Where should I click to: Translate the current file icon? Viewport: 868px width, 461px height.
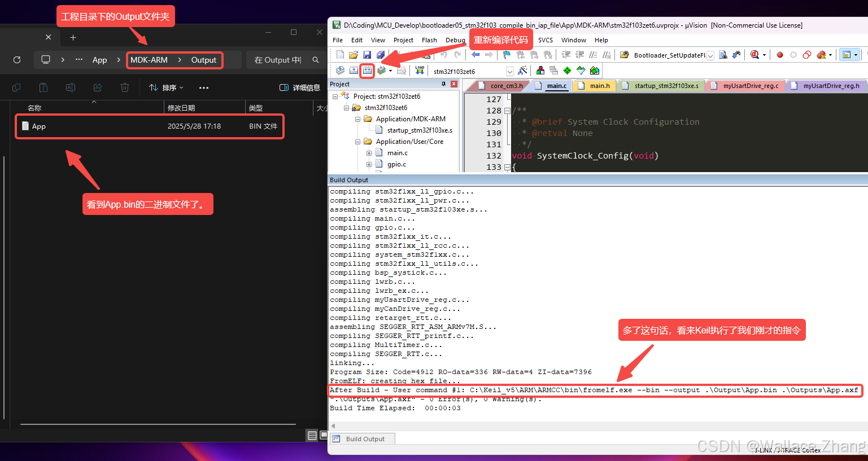tap(340, 71)
